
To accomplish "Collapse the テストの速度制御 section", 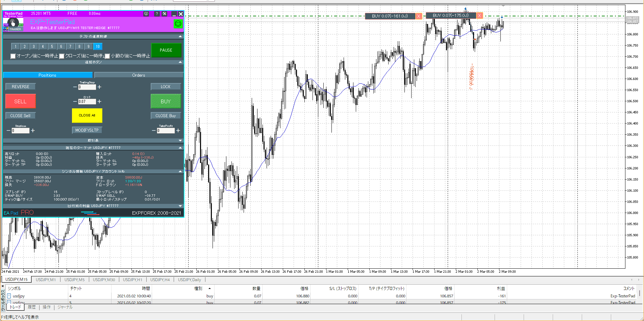I will [x=180, y=36].
